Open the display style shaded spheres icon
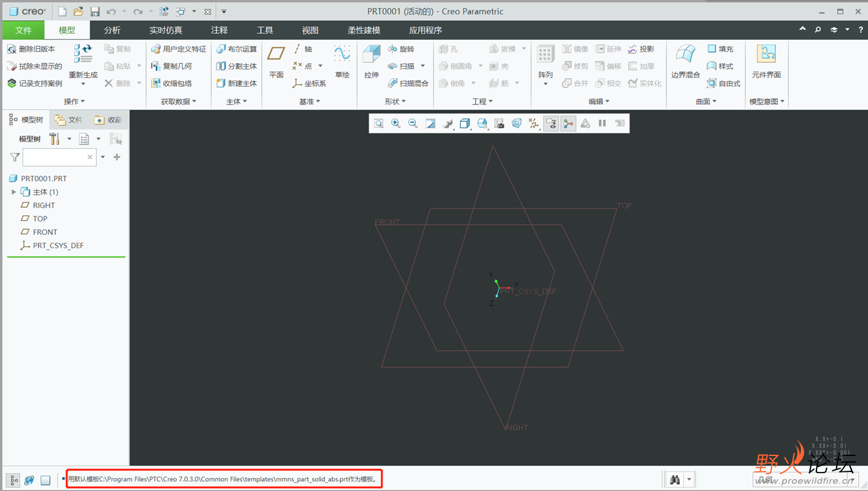Screen dimensions: 868x491 tap(448, 124)
